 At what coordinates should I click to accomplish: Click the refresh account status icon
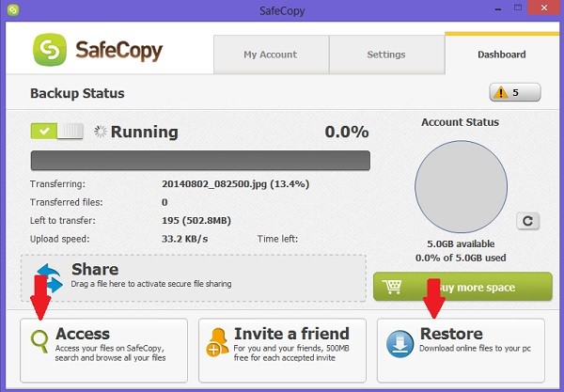[527, 221]
